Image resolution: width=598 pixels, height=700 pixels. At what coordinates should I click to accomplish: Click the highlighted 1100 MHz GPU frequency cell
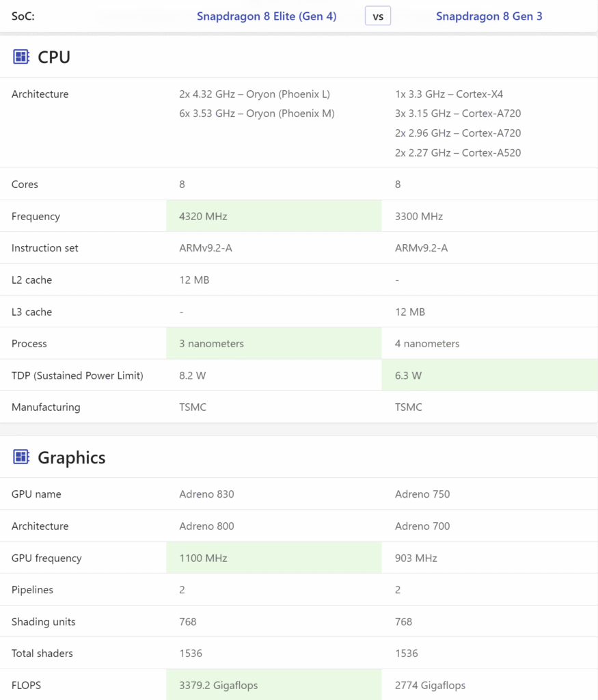(273, 558)
